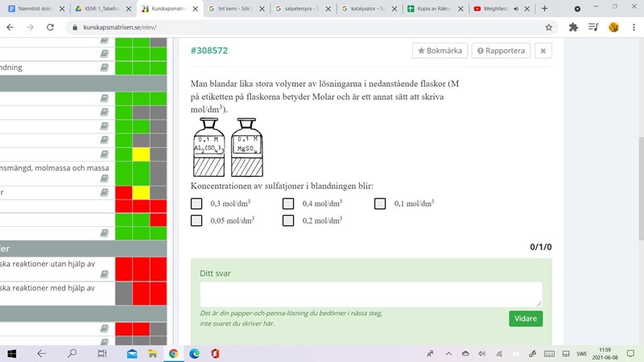The image size is (644, 362).
Task: Click the Rapportera button
Action: pyautogui.click(x=501, y=51)
